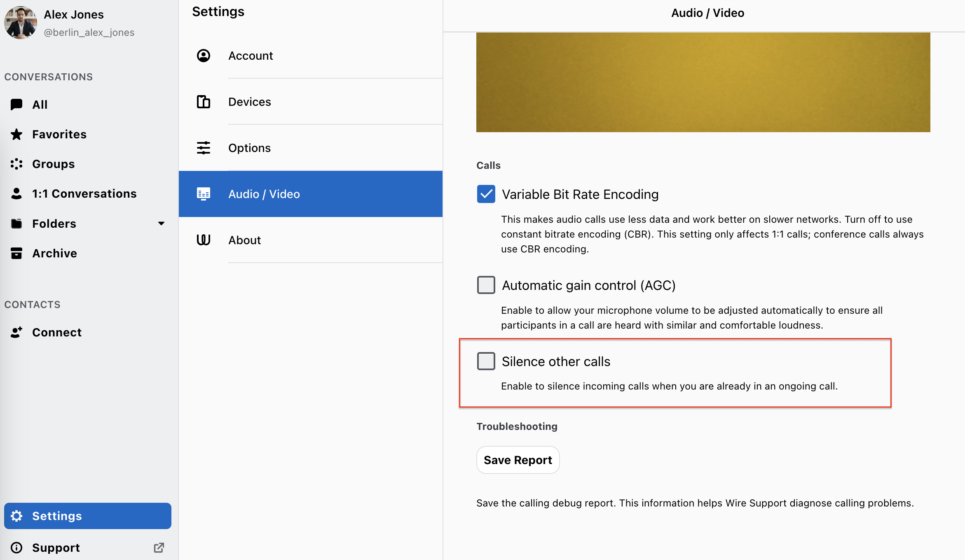Click the Settings gear icon
Image resolution: width=965 pixels, height=560 pixels.
pos(16,516)
